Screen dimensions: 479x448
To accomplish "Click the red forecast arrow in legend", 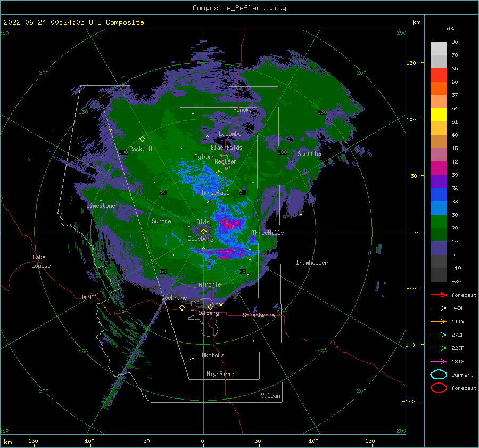I will point(439,295).
